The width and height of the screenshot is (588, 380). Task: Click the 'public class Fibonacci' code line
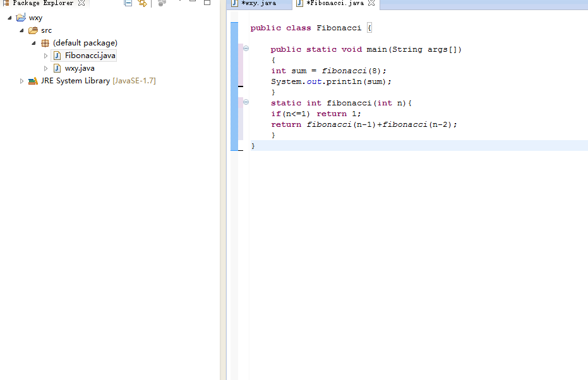[311, 28]
